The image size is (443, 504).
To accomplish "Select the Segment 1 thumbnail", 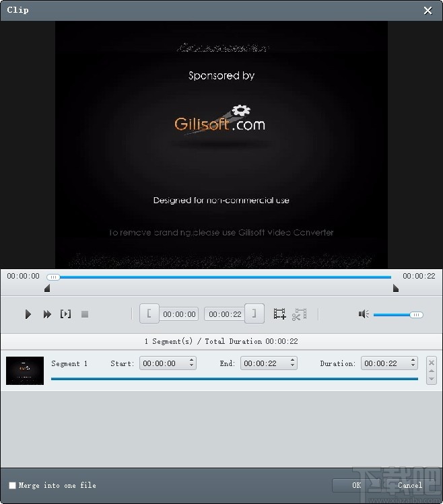I will [25, 371].
